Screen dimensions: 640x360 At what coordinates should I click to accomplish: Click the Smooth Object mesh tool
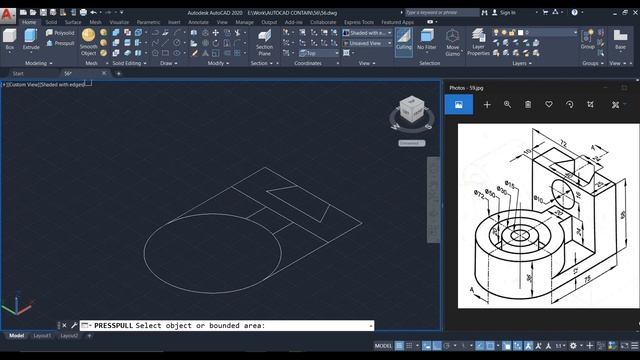coord(88,42)
